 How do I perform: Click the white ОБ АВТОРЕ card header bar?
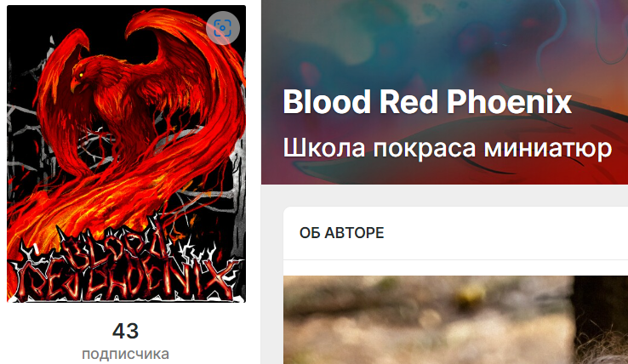tap(455, 233)
